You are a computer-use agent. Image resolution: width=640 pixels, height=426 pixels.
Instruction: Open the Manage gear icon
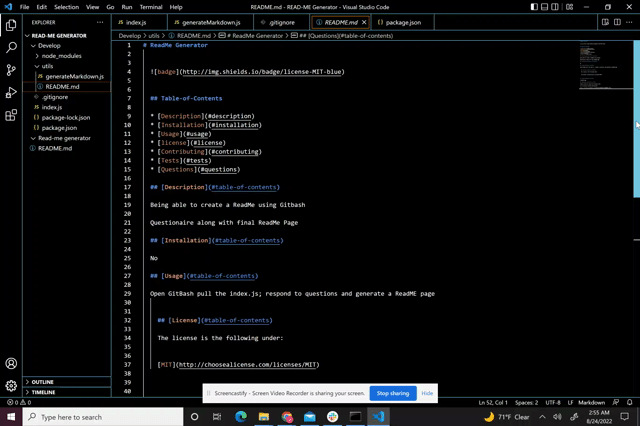11,385
